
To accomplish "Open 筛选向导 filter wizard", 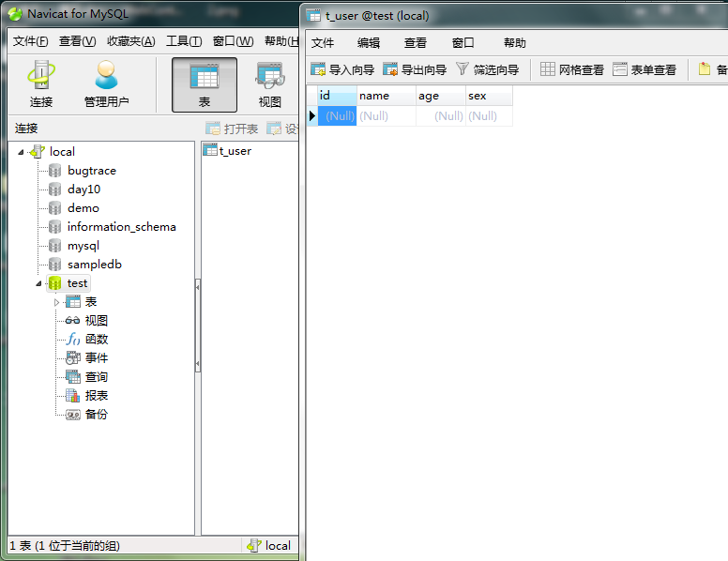I will pyautogui.click(x=488, y=69).
